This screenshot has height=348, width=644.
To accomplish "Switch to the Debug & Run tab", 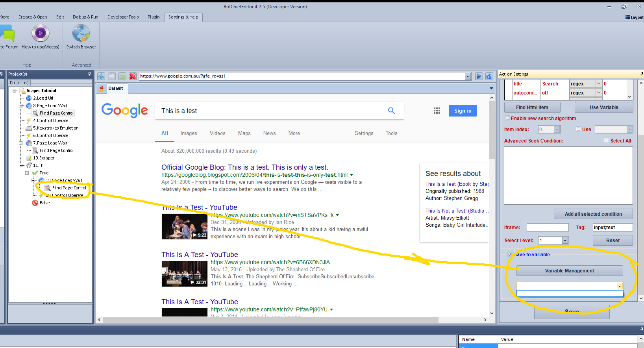I will [x=85, y=17].
